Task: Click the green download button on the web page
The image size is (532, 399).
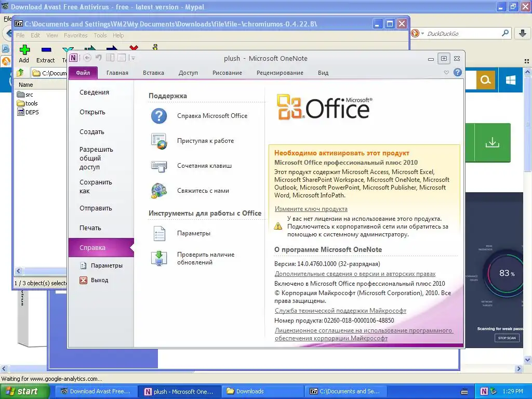Action: [493, 142]
